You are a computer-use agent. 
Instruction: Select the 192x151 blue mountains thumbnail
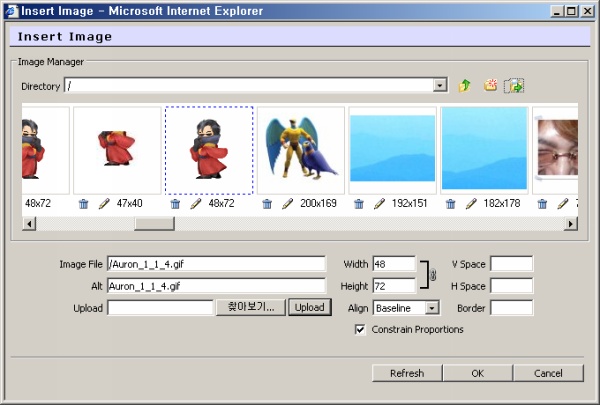pos(393,150)
